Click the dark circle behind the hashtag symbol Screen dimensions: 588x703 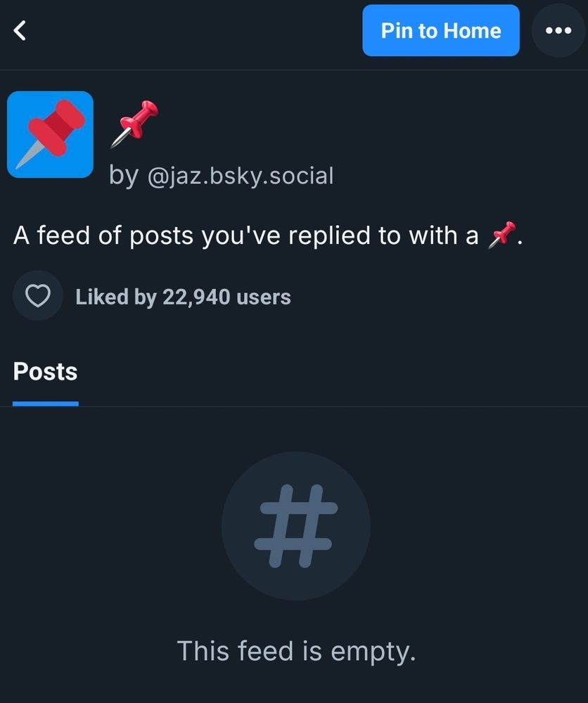[296, 526]
